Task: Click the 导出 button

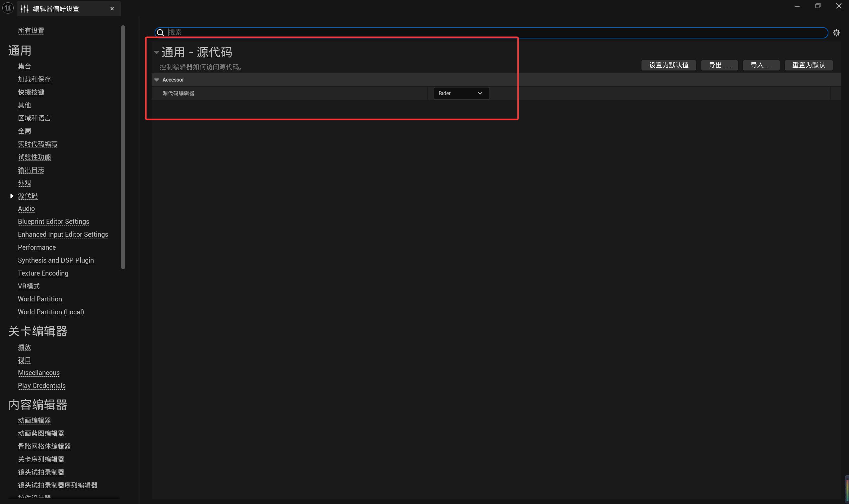Action: pos(719,65)
